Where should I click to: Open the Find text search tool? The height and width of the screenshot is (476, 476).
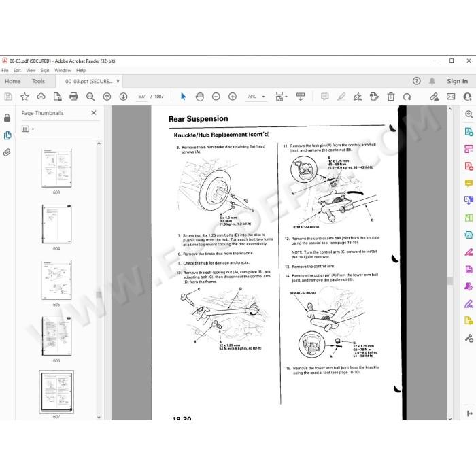90,97
